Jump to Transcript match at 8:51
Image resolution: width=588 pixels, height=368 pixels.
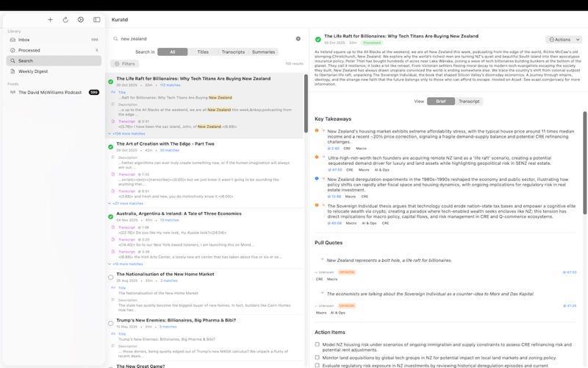pos(134,191)
